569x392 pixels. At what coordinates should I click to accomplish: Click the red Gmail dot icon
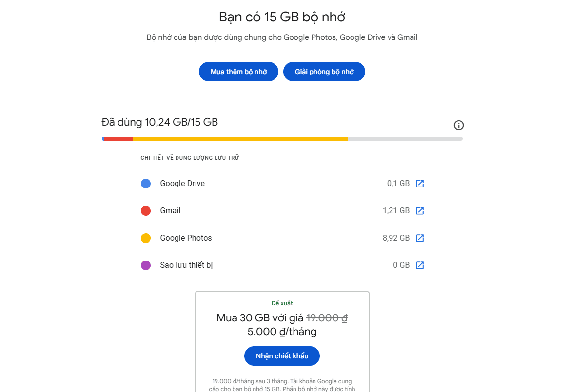146,210
